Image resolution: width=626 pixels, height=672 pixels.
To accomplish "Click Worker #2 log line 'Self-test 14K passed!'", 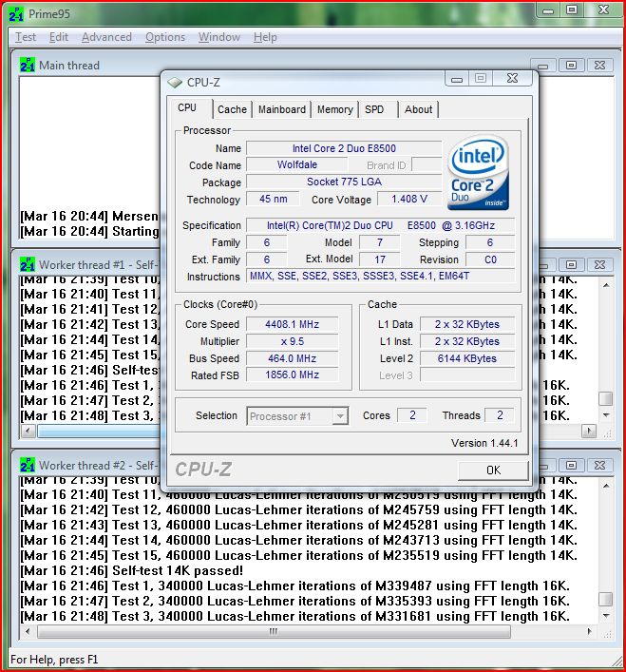I will [x=132, y=571].
